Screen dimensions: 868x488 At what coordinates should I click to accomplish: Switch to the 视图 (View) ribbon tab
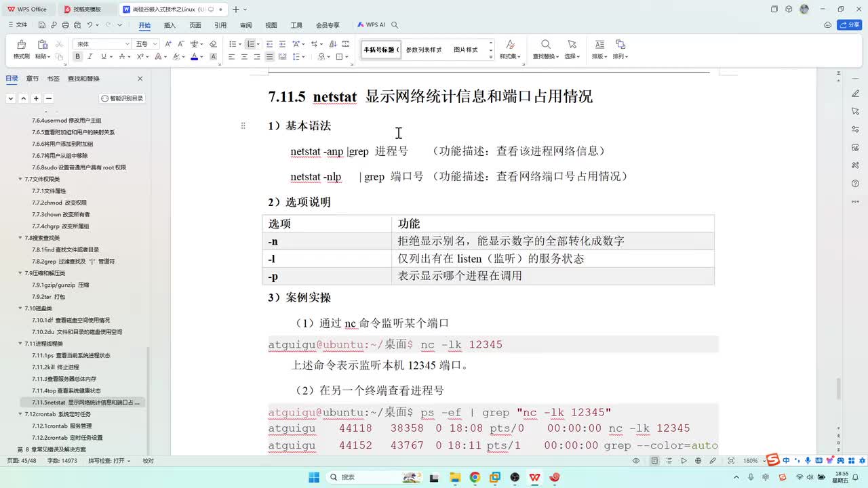[271, 25]
